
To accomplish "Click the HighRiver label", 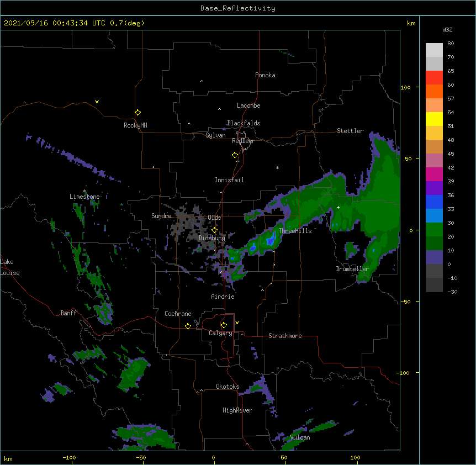I will 237,410.
